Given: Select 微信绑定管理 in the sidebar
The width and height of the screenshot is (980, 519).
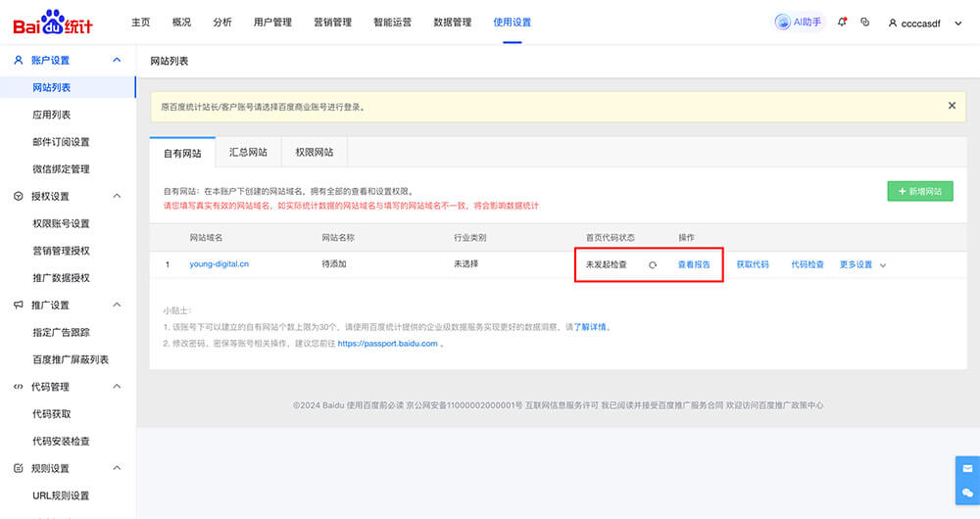Looking at the screenshot, I should pos(61,169).
